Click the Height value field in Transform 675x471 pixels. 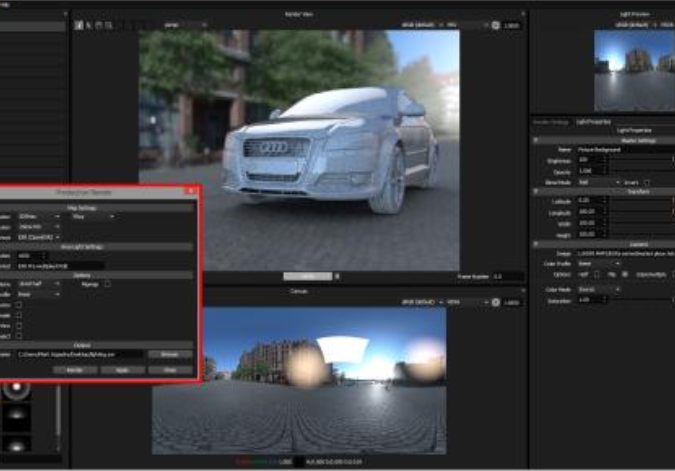pos(592,234)
